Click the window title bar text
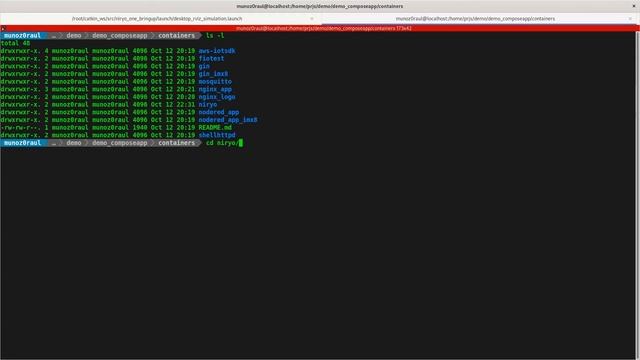640x360 pixels. pos(320,6)
